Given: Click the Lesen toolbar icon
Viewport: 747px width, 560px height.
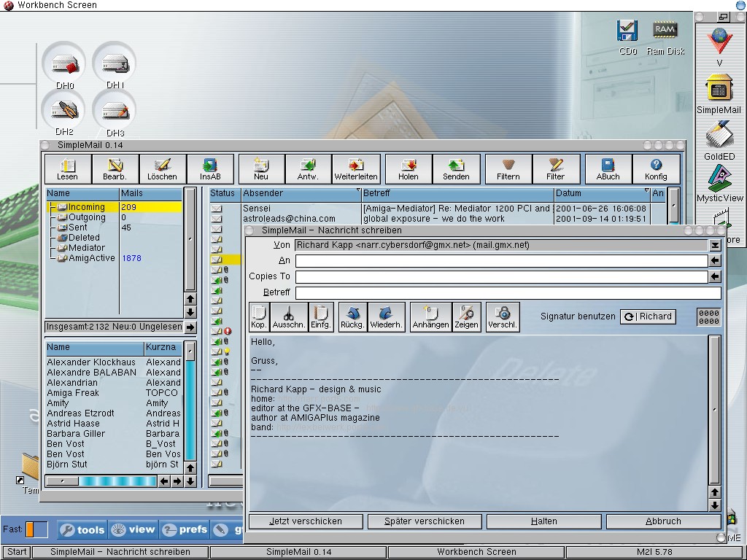Looking at the screenshot, I should coord(67,169).
